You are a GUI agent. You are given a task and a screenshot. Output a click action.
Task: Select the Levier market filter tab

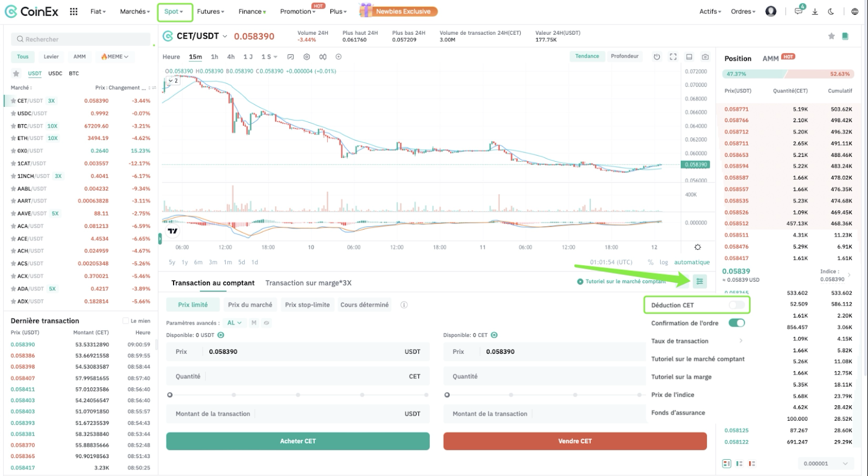coord(51,56)
